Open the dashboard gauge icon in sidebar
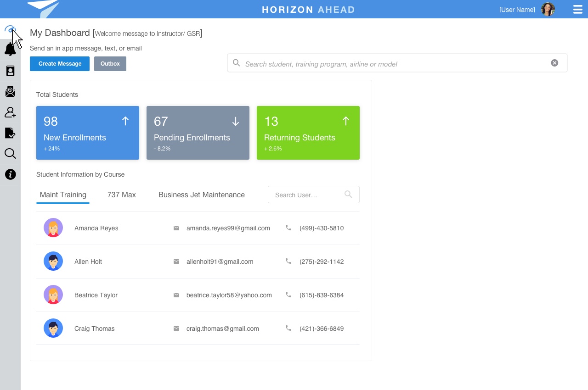Screen dimensions: 588x390 10,30
